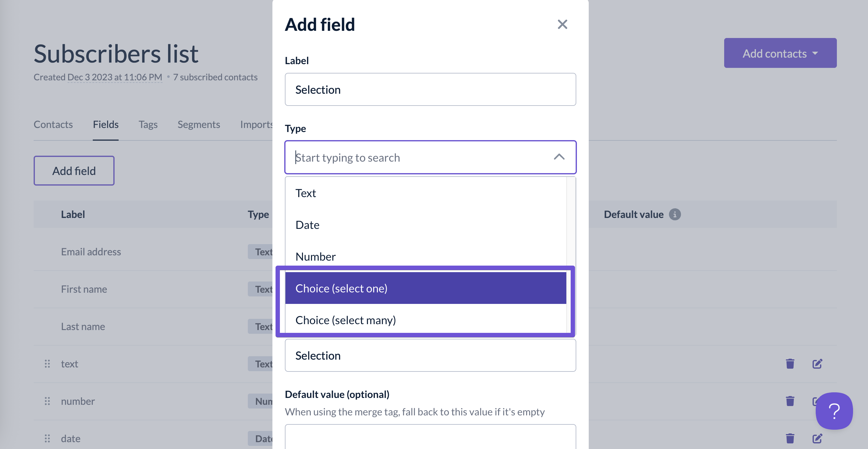868x449 pixels.
Task: Delete the date field row
Action: [790, 438]
